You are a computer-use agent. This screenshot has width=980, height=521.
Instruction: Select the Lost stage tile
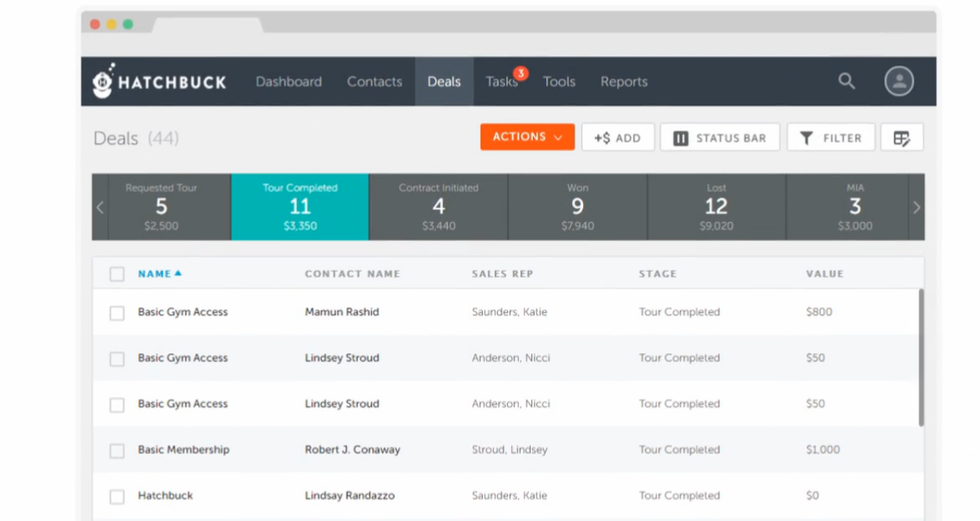(x=716, y=207)
